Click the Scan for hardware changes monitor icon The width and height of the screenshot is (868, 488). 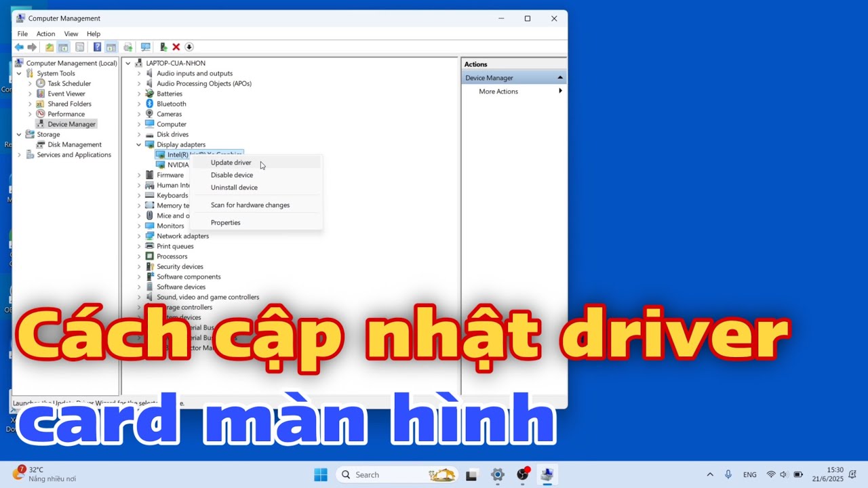pos(145,47)
